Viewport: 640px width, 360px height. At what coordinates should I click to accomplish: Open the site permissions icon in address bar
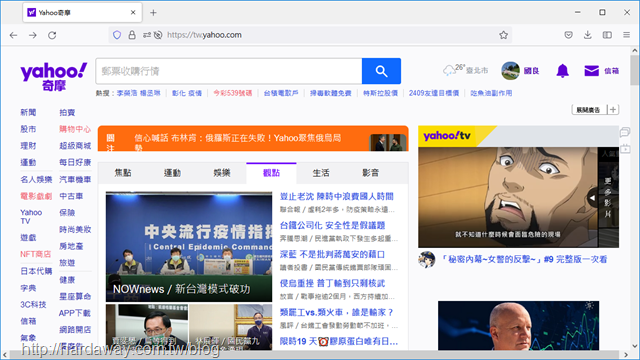coord(147,35)
